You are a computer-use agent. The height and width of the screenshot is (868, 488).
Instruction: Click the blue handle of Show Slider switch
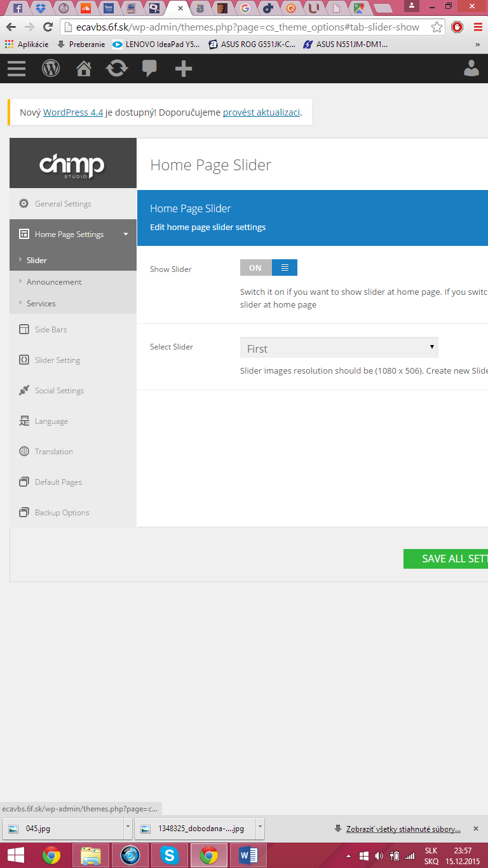285,268
